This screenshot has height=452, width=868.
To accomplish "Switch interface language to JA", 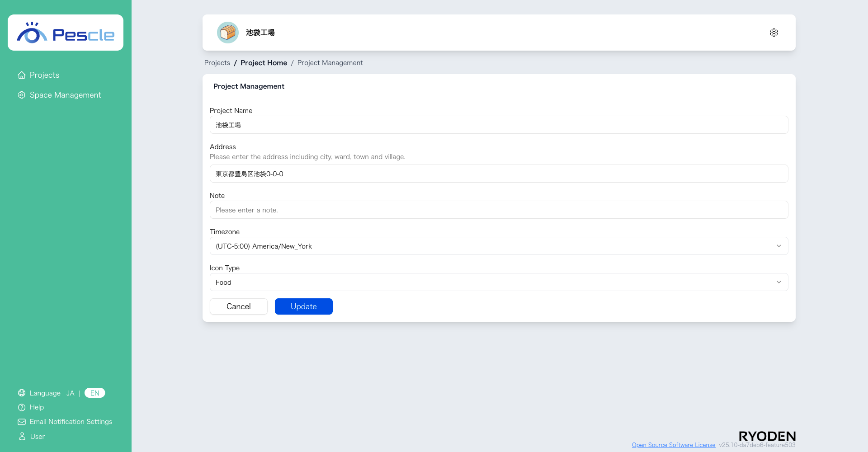I will [71, 393].
